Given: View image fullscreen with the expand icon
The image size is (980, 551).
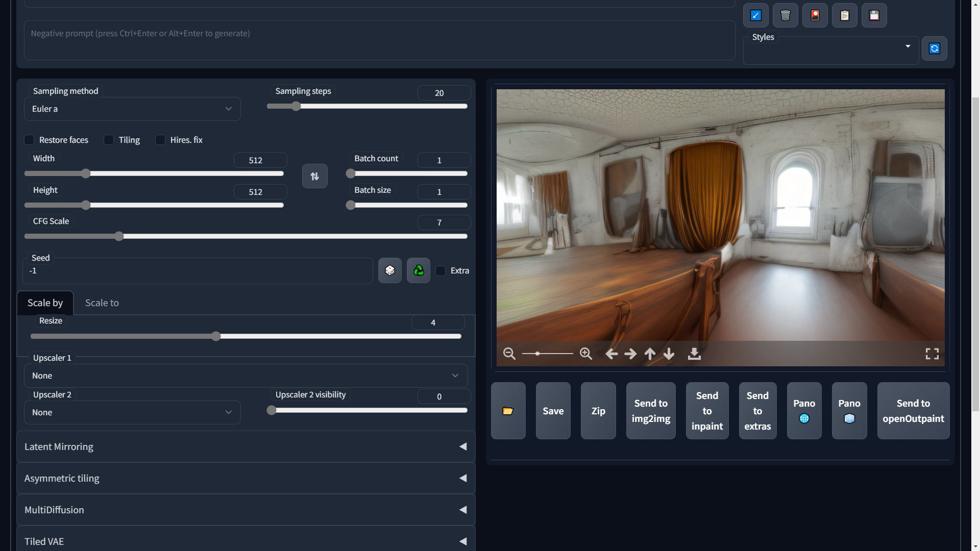Looking at the screenshot, I should (932, 354).
